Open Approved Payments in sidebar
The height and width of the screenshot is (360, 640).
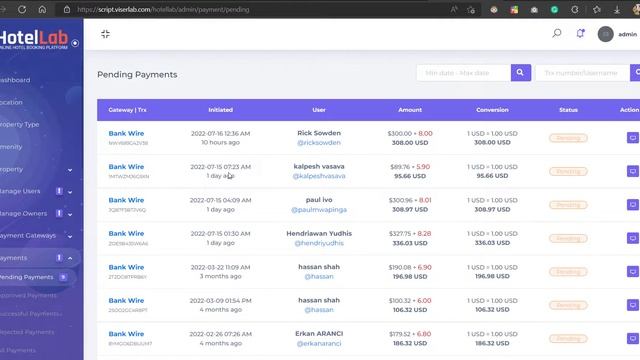tap(28, 295)
